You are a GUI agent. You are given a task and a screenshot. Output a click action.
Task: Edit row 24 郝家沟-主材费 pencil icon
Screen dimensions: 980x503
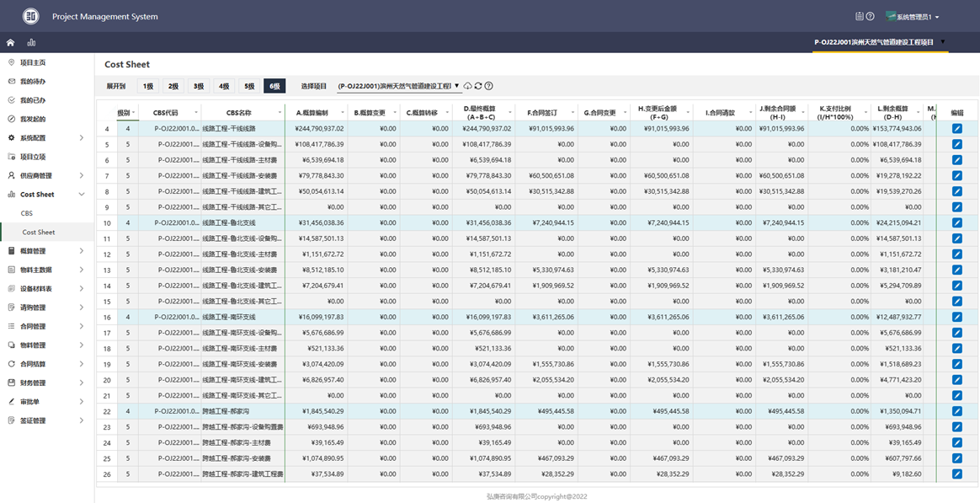957,442
